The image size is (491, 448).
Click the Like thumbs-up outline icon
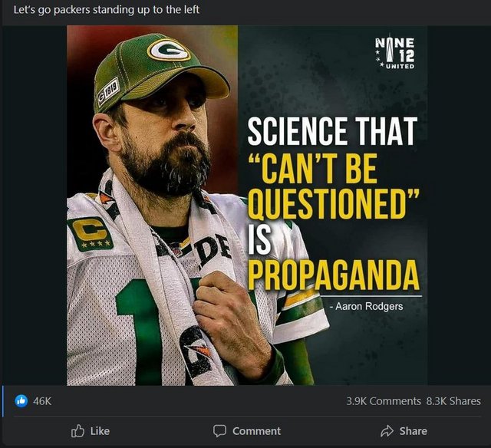click(x=77, y=431)
